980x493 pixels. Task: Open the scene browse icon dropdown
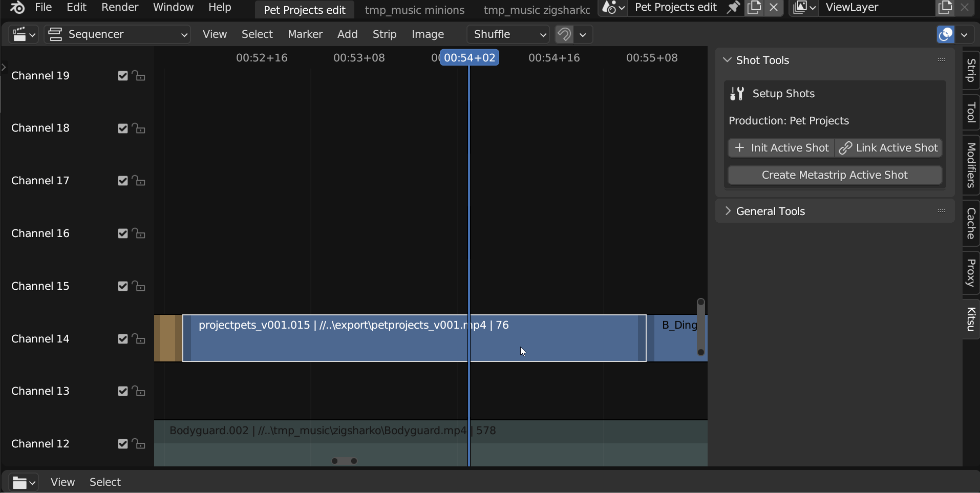(613, 8)
